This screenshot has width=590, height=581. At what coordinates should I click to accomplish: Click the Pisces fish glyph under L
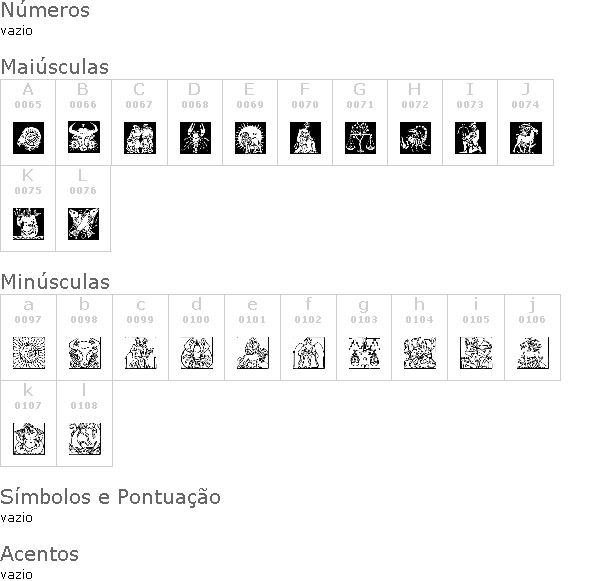(83, 224)
